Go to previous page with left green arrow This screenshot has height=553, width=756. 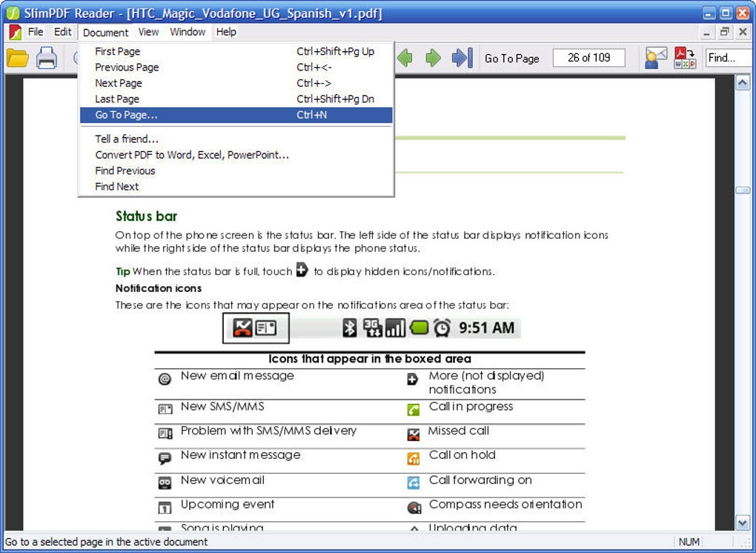pos(405,58)
